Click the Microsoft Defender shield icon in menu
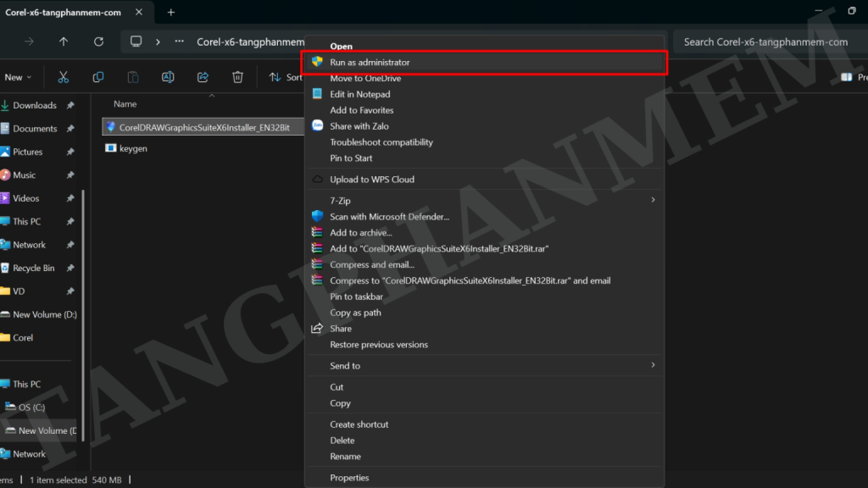This screenshot has width=868, height=488. click(x=318, y=217)
